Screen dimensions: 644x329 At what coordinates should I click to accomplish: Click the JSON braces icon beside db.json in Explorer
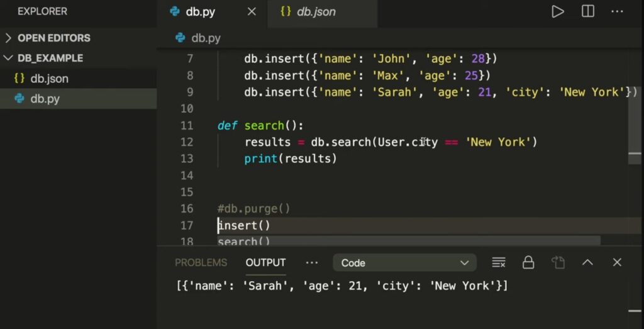[x=19, y=79]
